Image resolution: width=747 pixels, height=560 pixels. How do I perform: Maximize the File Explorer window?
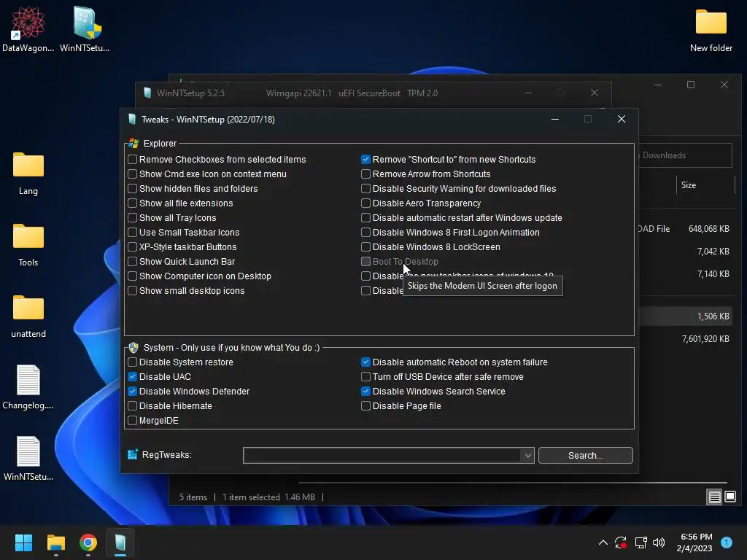691,85
